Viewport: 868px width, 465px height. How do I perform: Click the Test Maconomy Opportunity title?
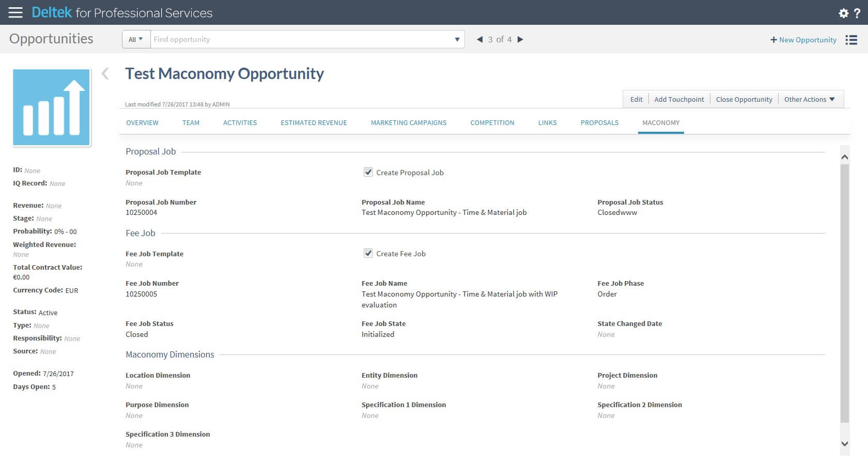pos(224,73)
